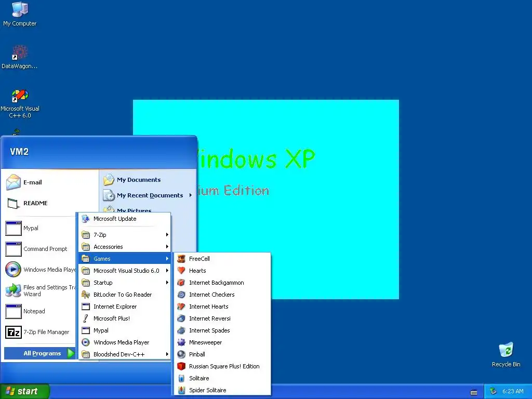Image resolution: width=532 pixels, height=399 pixels.
Task: Click the Hearts heart icon
Action: [181, 270]
